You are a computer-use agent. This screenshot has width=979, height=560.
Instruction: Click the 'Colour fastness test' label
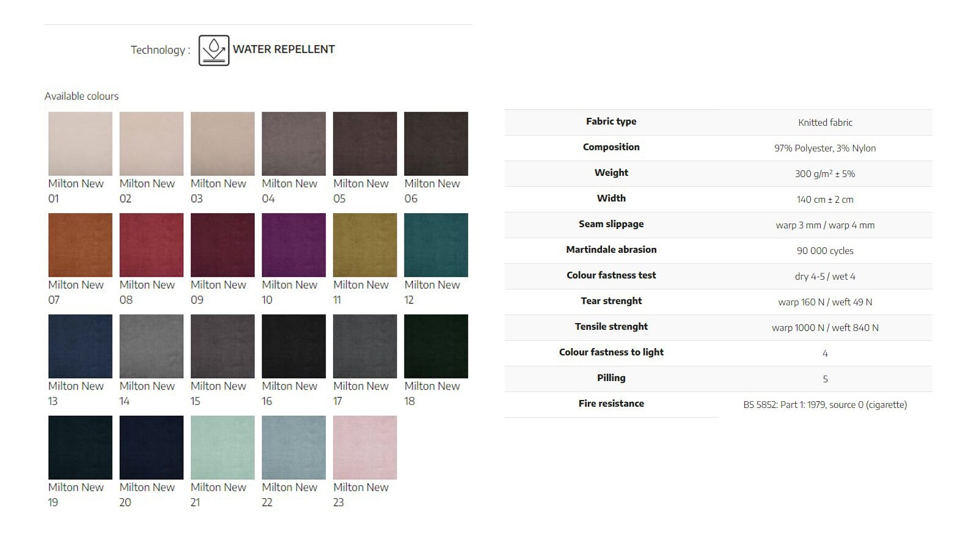(x=611, y=275)
